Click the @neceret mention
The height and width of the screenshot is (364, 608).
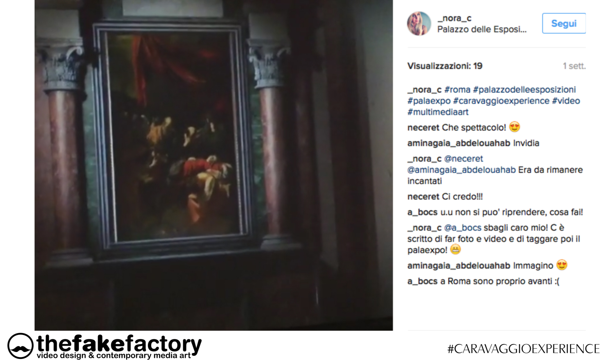click(x=464, y=159)
